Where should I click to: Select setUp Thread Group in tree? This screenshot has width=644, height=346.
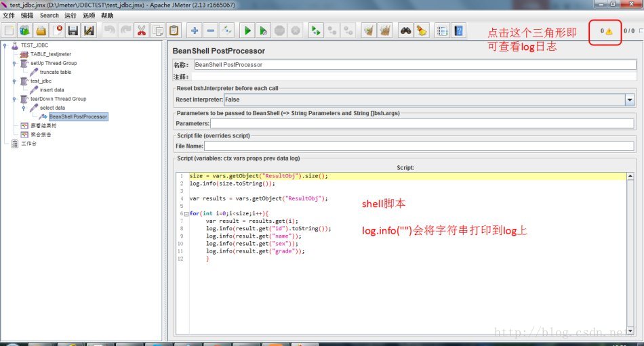click(x=54, y=63)
